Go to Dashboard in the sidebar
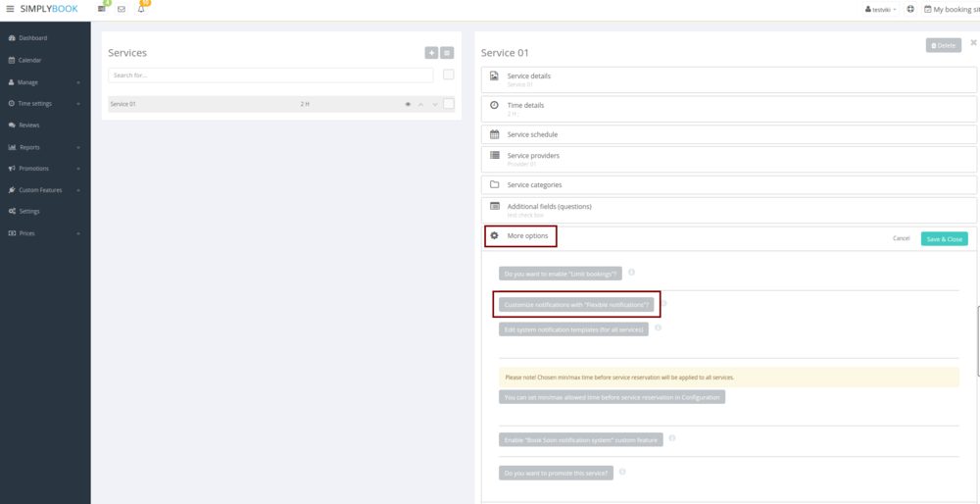 [x=33, y=38]
